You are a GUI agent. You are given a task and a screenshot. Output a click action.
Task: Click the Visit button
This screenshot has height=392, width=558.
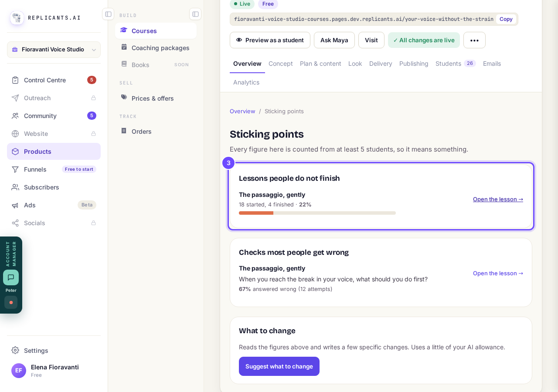(371, 40)
